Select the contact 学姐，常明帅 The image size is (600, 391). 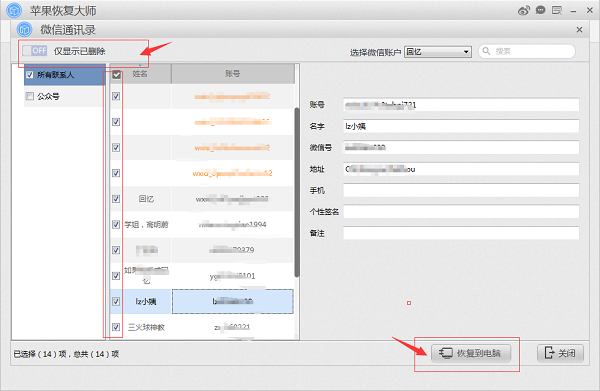click(x=146, y=225)
